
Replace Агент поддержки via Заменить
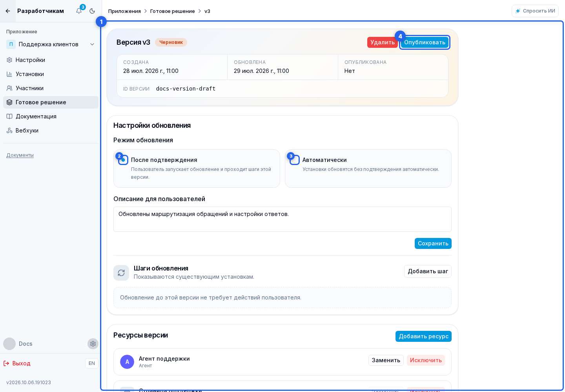pos(386,360)
